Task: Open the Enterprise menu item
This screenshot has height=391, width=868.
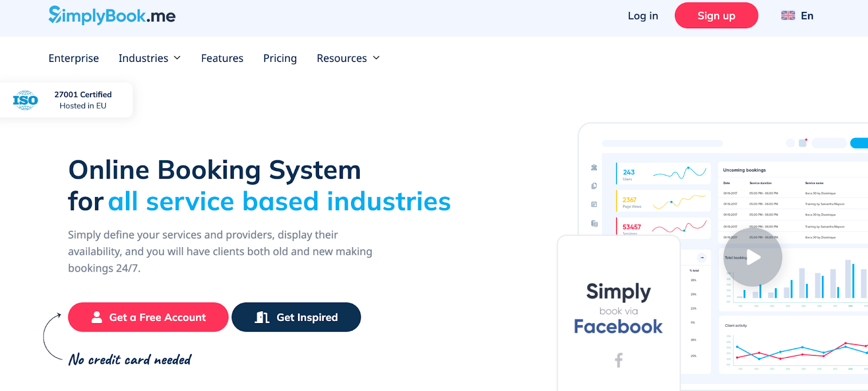Action: click(74, 58)
